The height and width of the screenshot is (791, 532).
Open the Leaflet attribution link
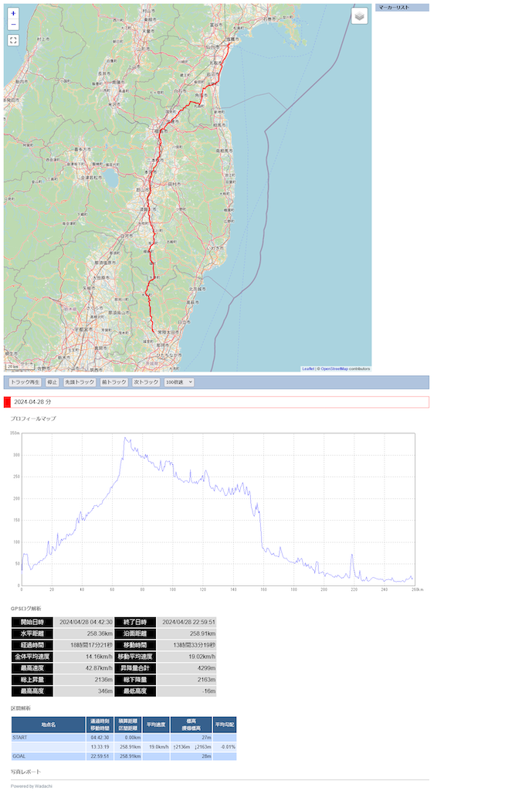coord(308,368)
